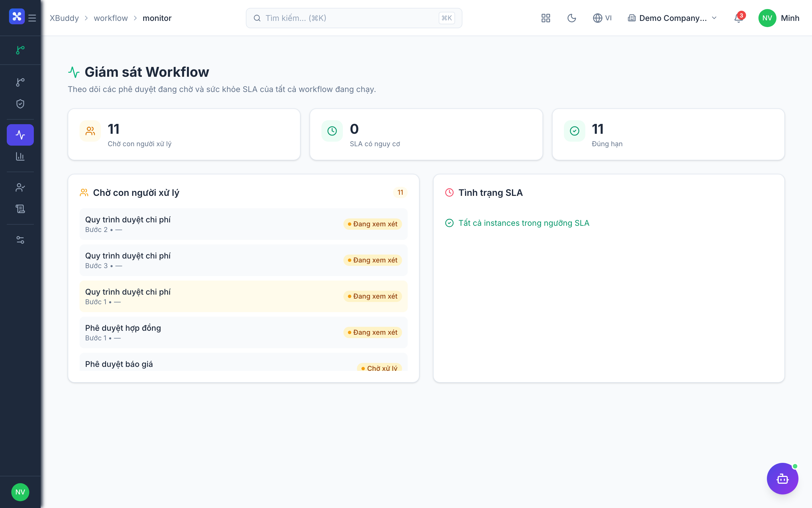
Task: Click the Chờ xử lý status badge
Action: pyautogui.click(x=379, y=367)
